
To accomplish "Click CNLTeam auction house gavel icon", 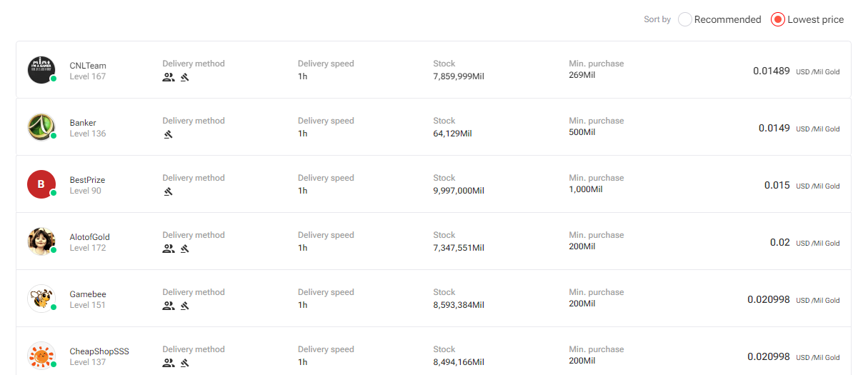I will pyautogui.click(x=184, y=77).
